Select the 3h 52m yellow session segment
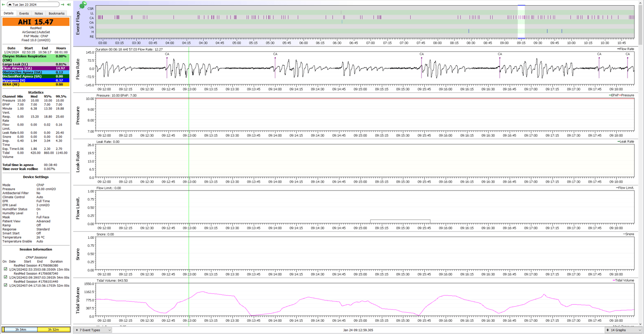The width and height of the screenshot is (644, 334). [53, 330]
